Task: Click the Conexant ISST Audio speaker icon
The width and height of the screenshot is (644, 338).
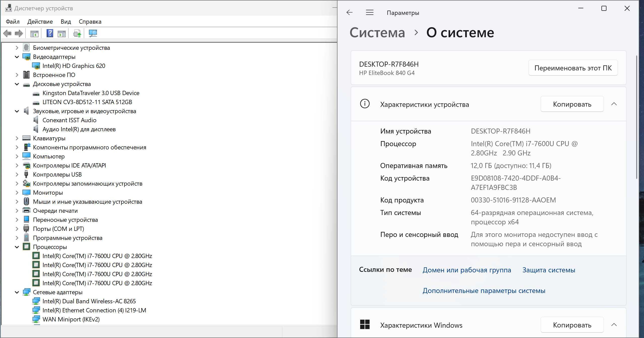Action: point(36,120)
